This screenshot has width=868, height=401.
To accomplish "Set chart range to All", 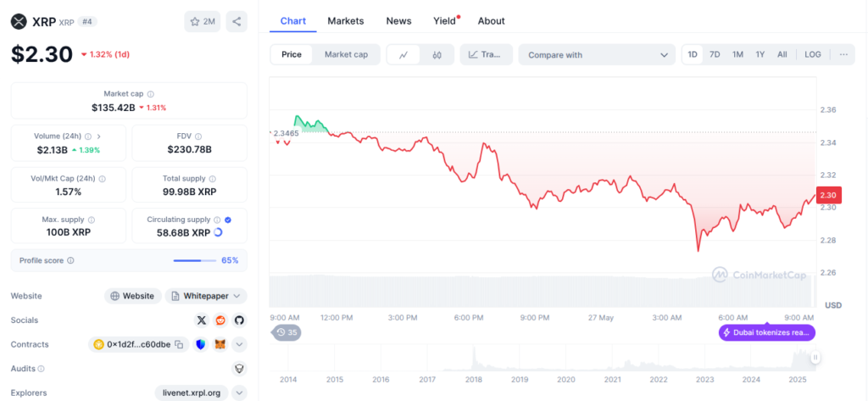I will (782, 55).
